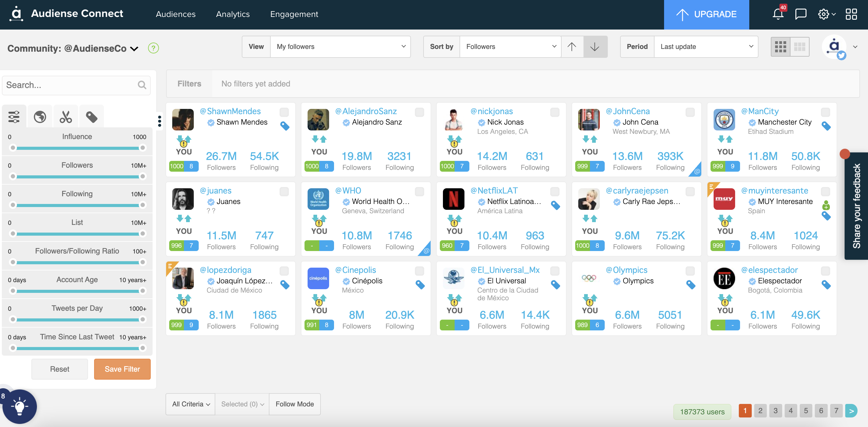Select the nickjonas card checkbox
The height and width of the screenshot is (427, 868).
coord(555,112)
